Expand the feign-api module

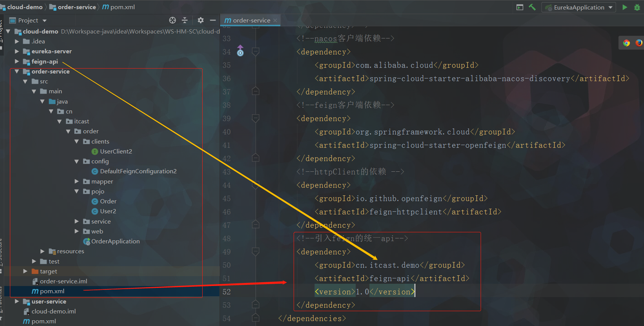(17, 61)
